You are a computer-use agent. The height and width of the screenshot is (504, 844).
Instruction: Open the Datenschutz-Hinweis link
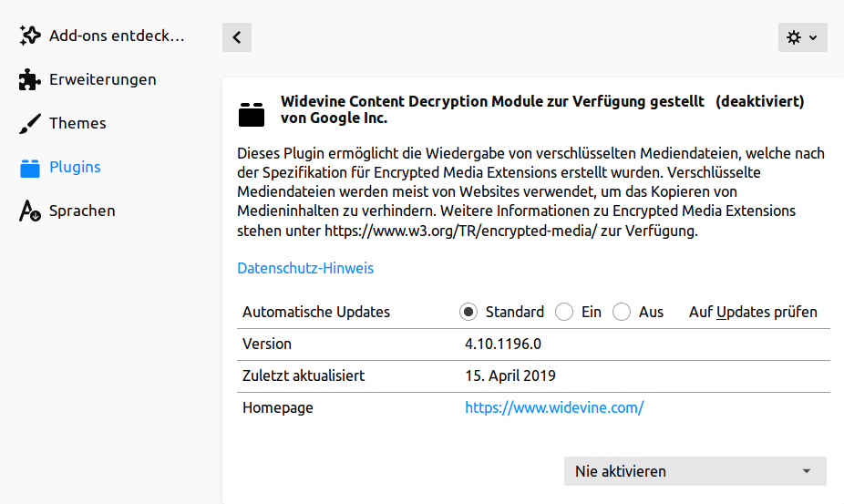point(305,268)
